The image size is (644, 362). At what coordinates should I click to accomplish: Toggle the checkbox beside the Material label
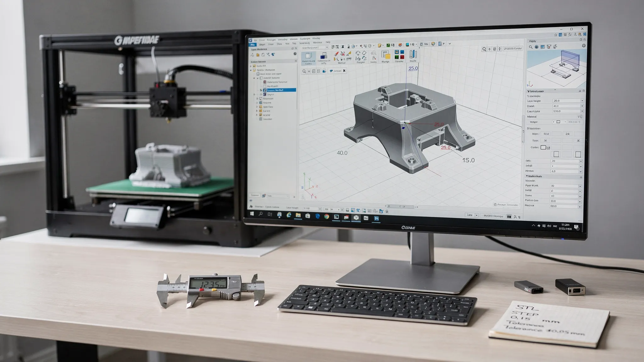[581, 117]
